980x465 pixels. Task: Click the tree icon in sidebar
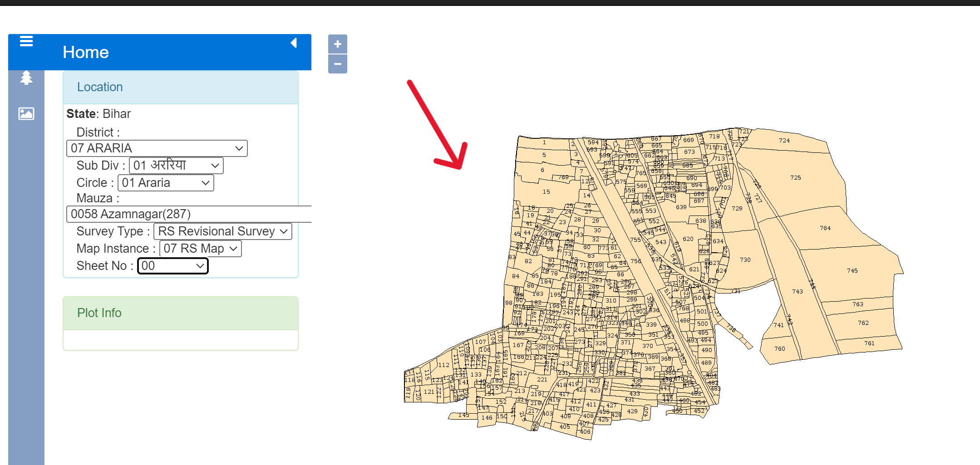[26, 78]
